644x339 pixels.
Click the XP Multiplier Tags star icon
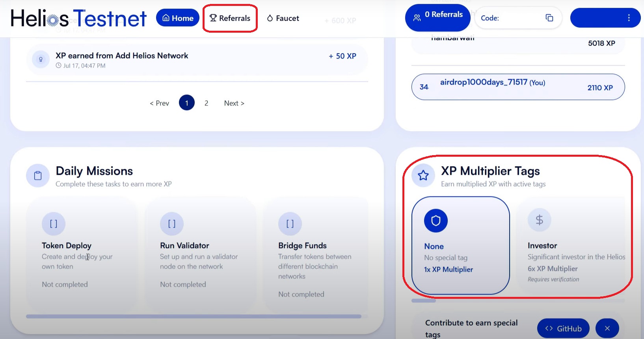tap(423, 175)
